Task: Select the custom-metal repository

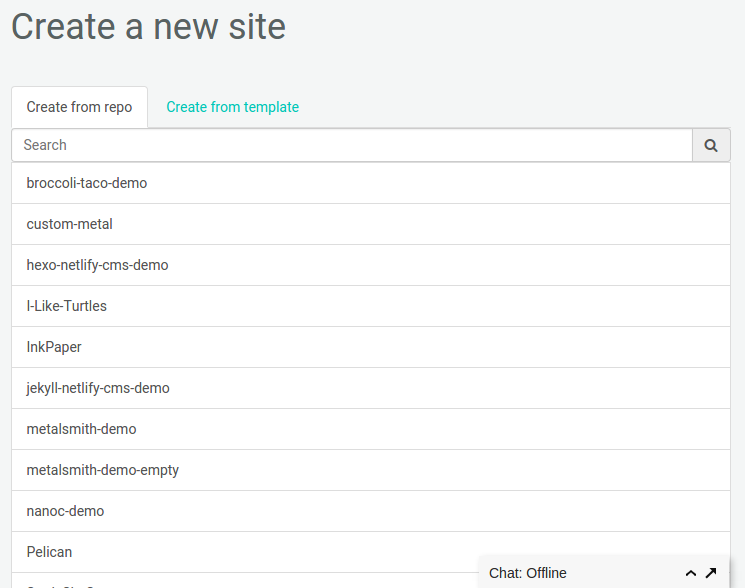Action: click(70, 224)
